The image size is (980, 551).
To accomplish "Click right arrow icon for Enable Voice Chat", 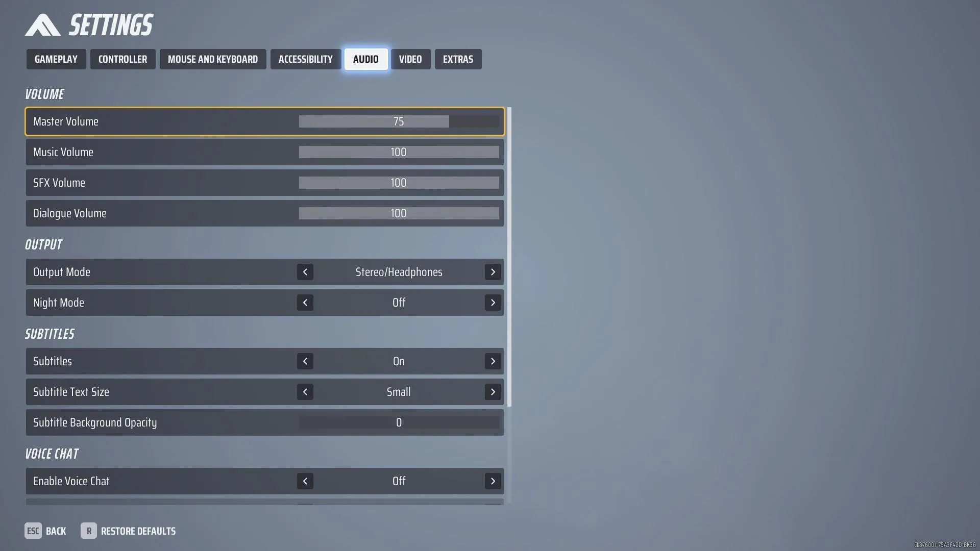I will 493,481.
